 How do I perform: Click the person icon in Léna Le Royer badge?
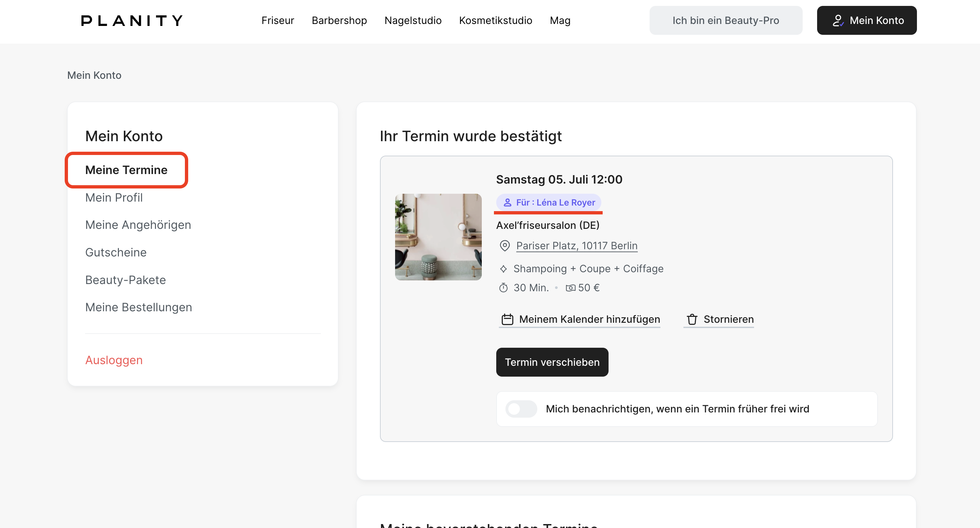(x=507, y=202)
